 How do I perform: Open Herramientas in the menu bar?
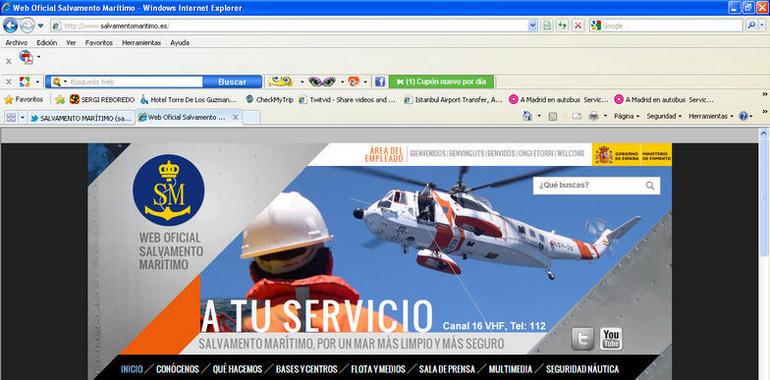[x=141, y=43]
